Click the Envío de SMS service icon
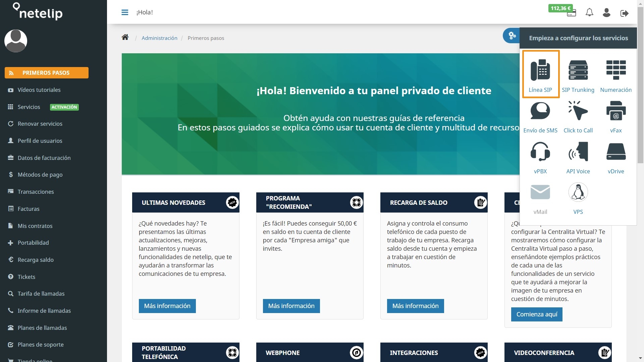 pos(540,116)
